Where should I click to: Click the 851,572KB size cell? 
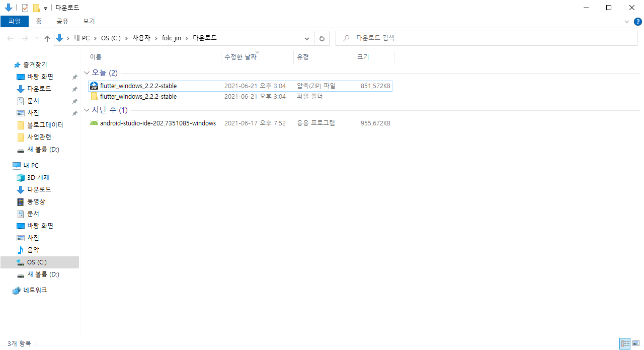click(x=375, y=86)
